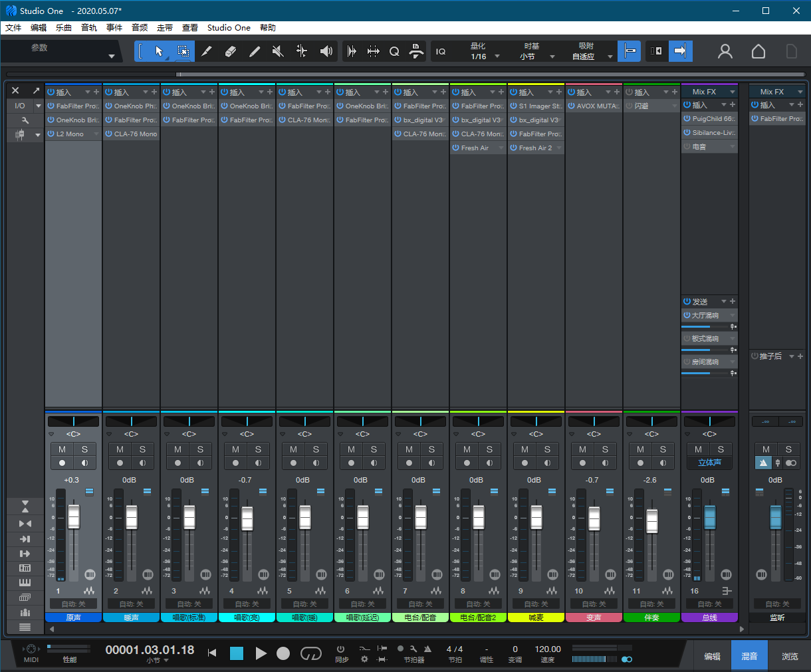
Task: Open the 文件 menu
Action: coord(13,27)
